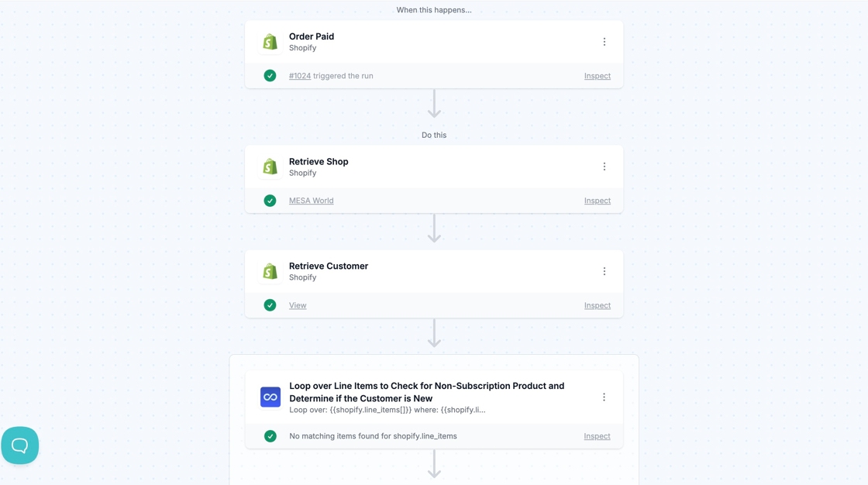Click green success checkmark on Retrieve Shop
The image size is (868, 485).
[270, 201]
